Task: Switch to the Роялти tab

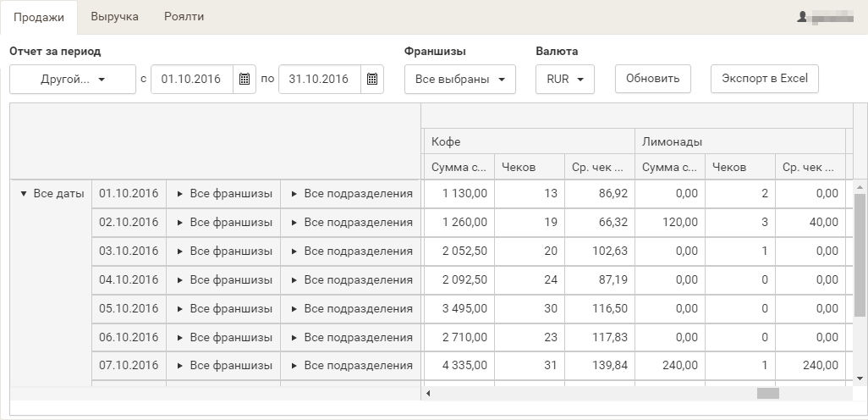Action: pos(184,17)
